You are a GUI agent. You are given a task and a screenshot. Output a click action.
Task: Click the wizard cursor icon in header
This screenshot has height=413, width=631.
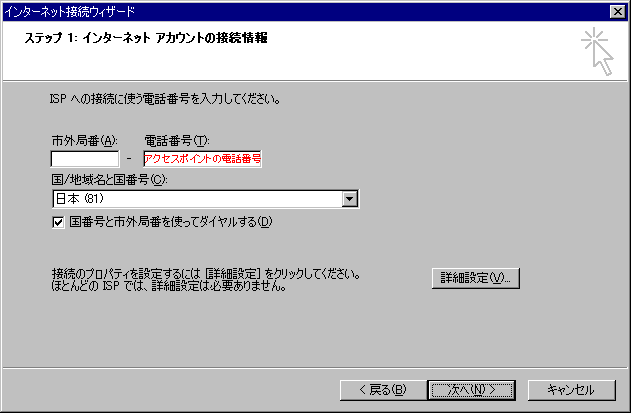tap(598, 52)
